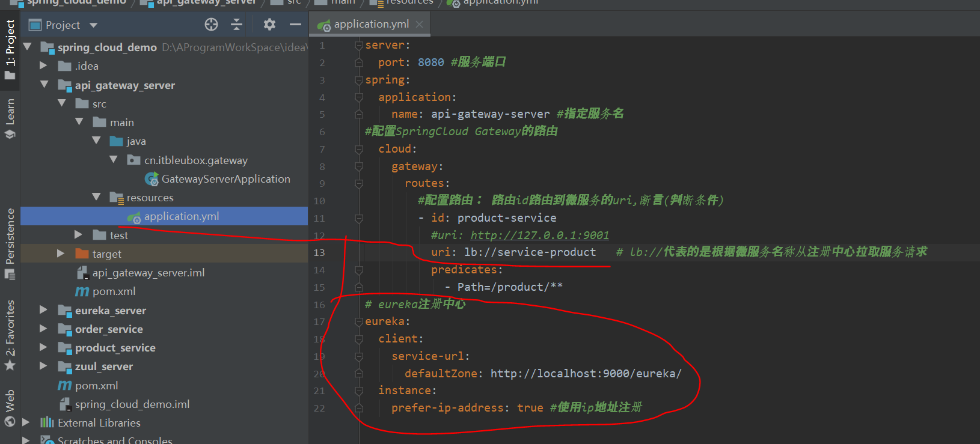Screen dimensions: 980x444
Task: Click the locate/scroll-from-source target icon
Action: 211,25
